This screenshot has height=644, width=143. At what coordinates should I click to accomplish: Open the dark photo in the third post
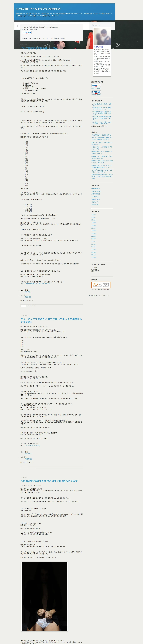coord(44,596)
